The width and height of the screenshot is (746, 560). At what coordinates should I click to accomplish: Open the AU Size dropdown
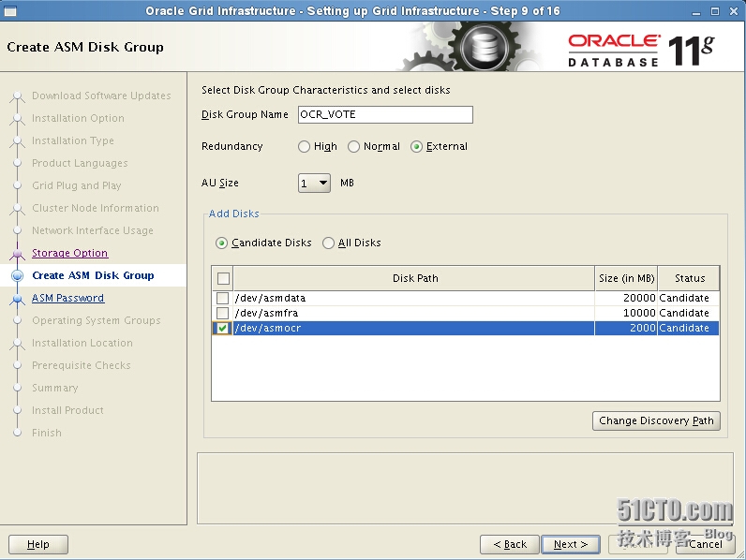point(315,183)
